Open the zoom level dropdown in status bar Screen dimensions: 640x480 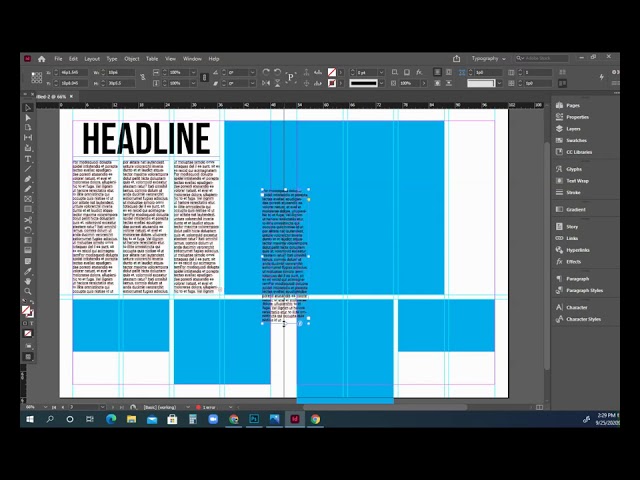[45, 407]
